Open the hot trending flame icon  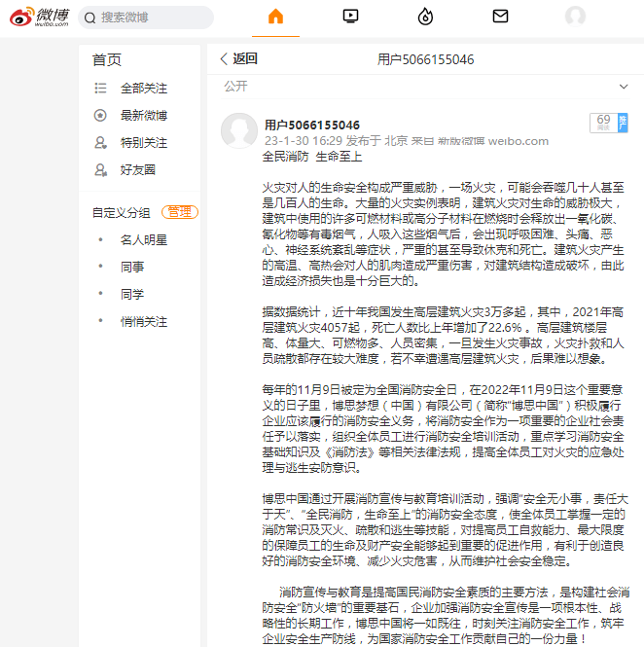pos(425,17)
